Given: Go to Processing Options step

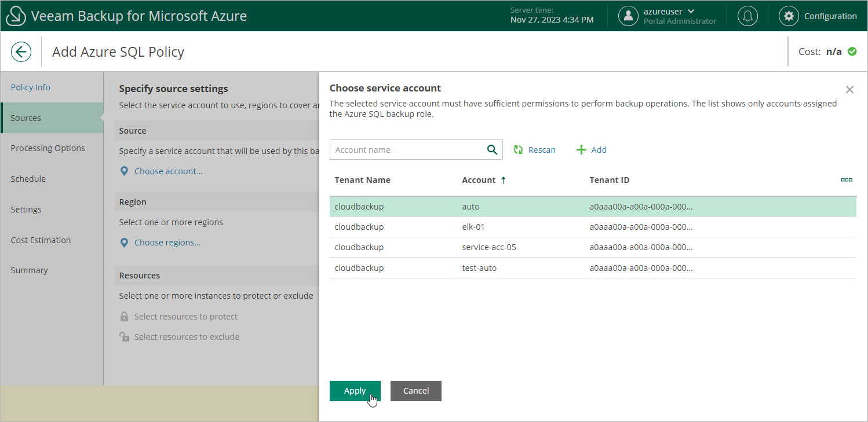Looking at the screenshot, I should pyautogui.click(x=48, y=148).
